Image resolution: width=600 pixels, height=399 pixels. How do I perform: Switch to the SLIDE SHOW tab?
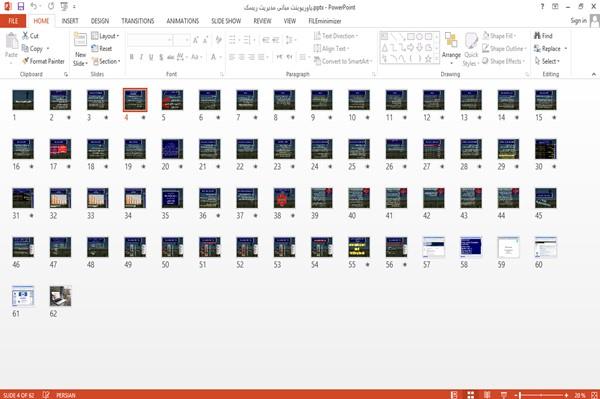tap(226, 21)
